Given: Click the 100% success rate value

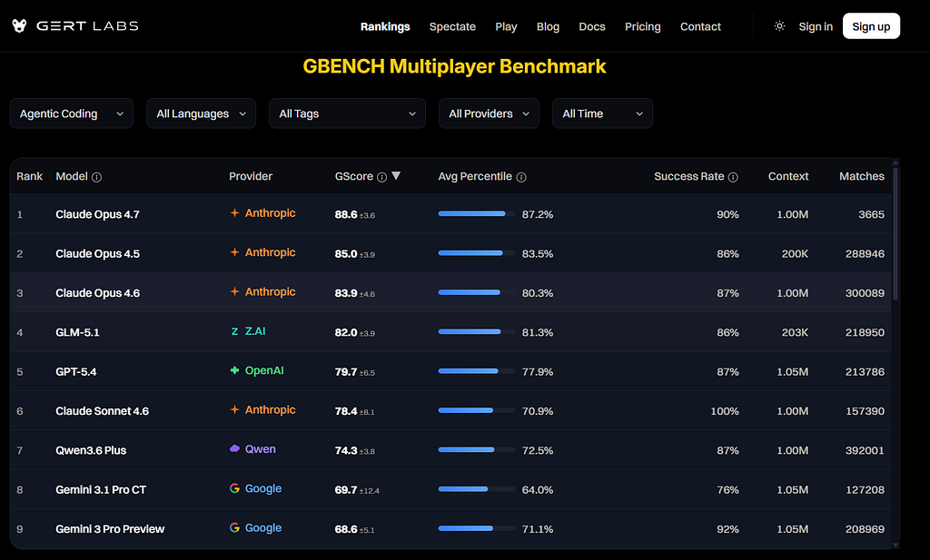Looking at the screenshot, I should tap(725, 411).
